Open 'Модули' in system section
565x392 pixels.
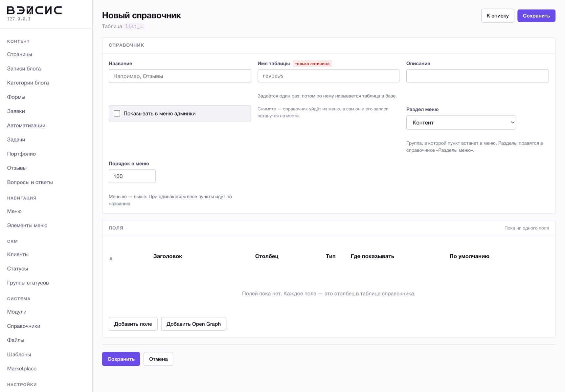pyautogui.click(x=17, y=312)
